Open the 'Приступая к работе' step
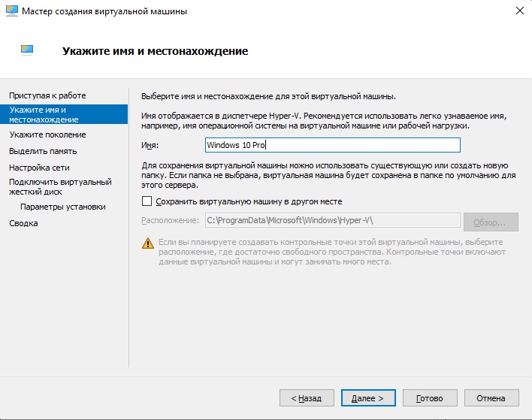 tap(47, 95)
